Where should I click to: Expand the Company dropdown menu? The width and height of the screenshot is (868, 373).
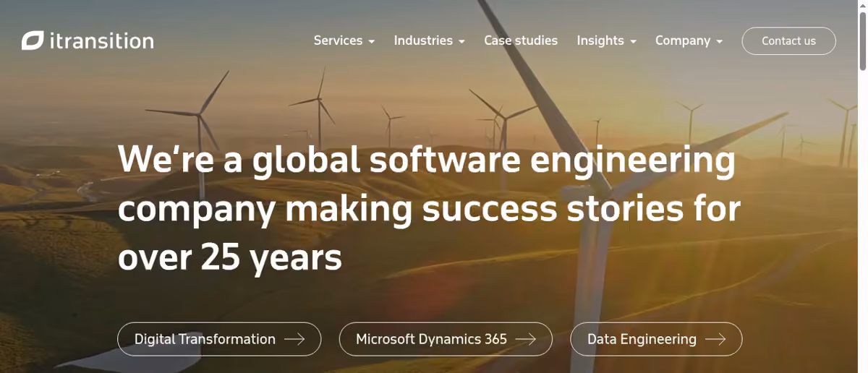tap(689, 40)
